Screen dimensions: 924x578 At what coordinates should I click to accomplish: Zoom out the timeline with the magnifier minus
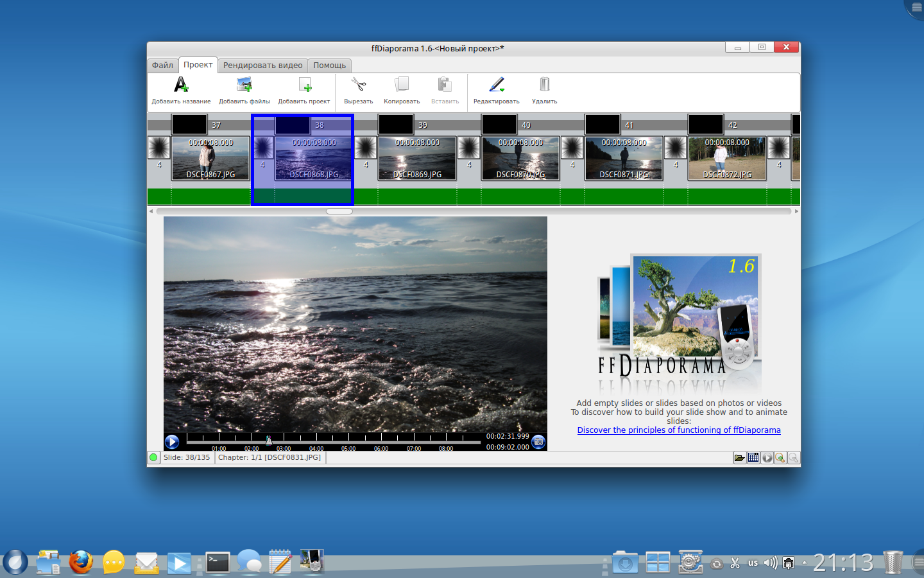point(794,458)
